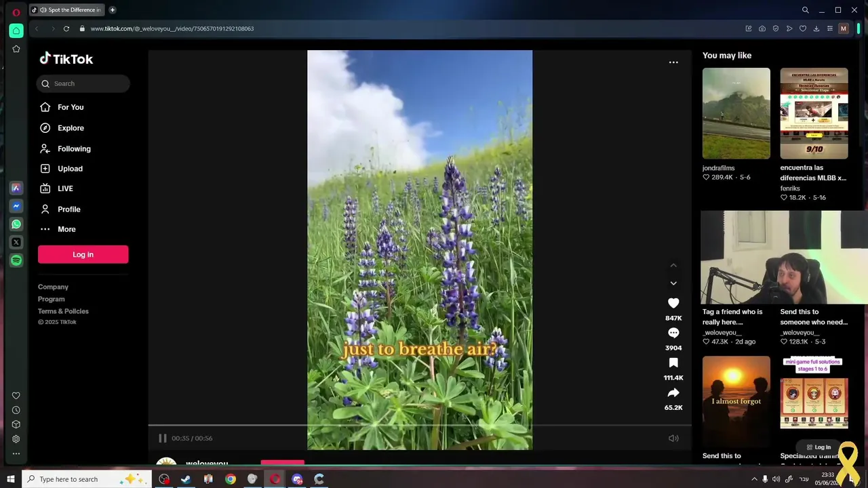Open the jondrafilms recommended video thumbnail
The height and width of the screenshot is (488, 868).
pyautogui.click(x=736, y=113)
